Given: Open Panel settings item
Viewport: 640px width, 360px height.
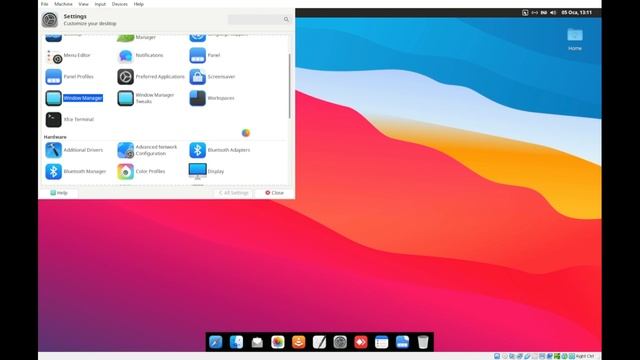Looking at the screenshot, I should tap(205, 56).
